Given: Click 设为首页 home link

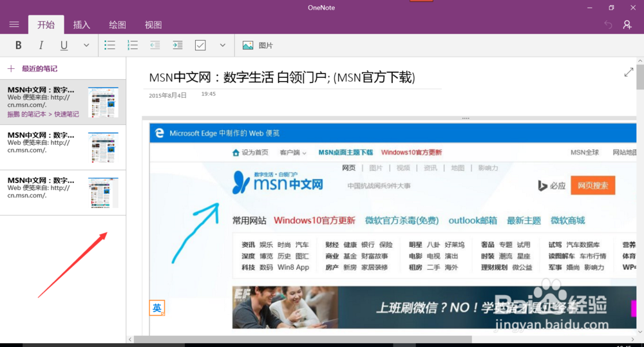Looking at the screenshot, I should coord(250,153).
